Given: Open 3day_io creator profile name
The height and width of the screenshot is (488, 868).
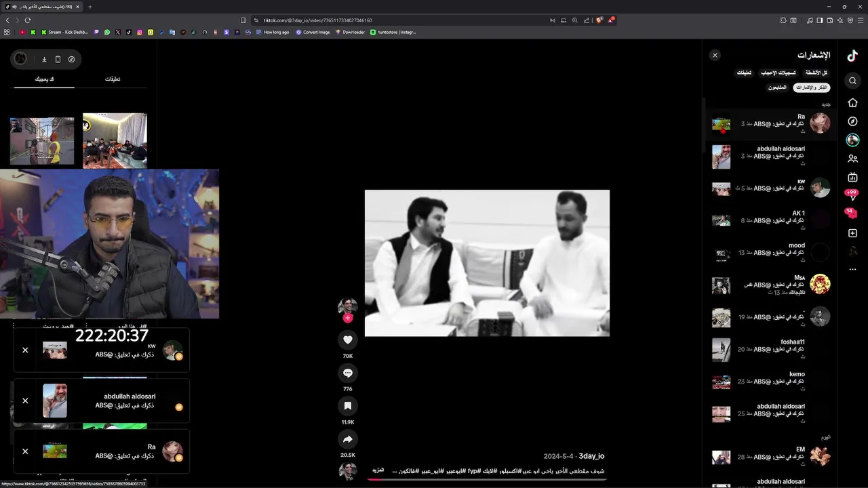Looking at the screenshot, I should 591,456.
